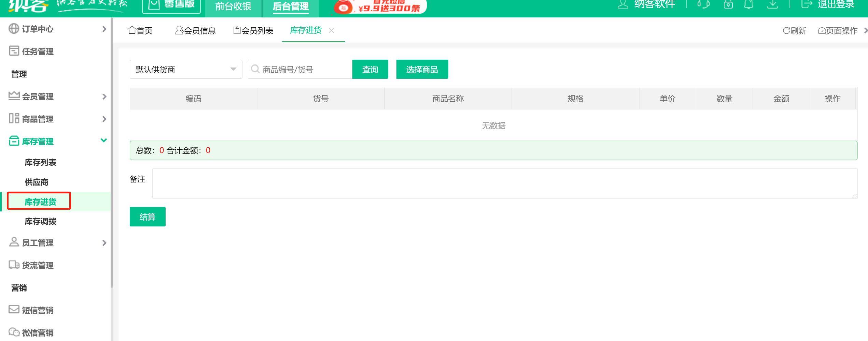Expand the 商品管理 sidebar section
The width and height of the screenshot is (868, 341).
pos(104,119)
